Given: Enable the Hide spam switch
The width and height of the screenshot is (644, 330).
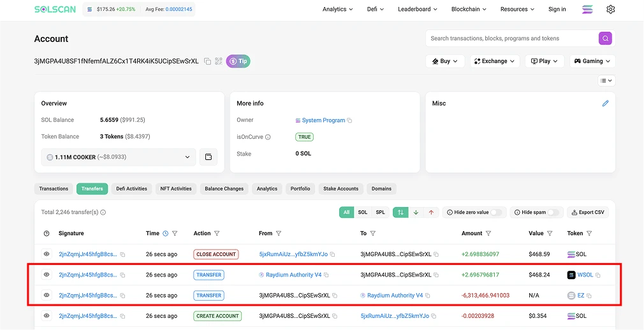Looking at the screenshot, I should tap(553, 212).
